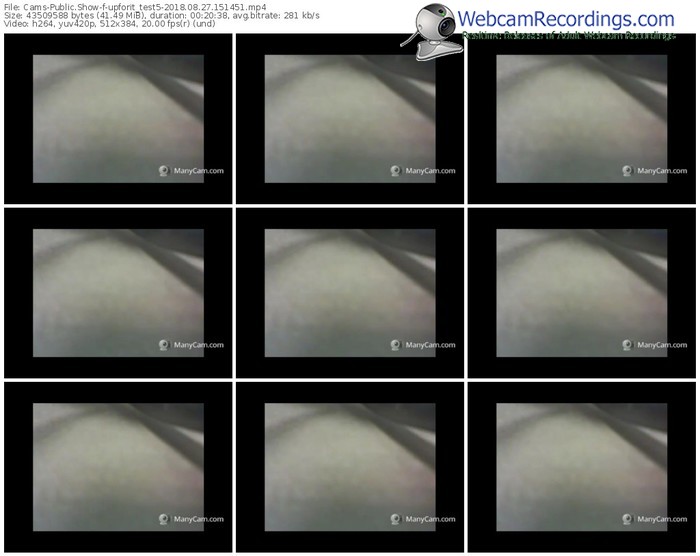Image resolution: width=700 pixels, height=556 pixels.
Task: Select the file name text line
Action: (x=133, y=6)
